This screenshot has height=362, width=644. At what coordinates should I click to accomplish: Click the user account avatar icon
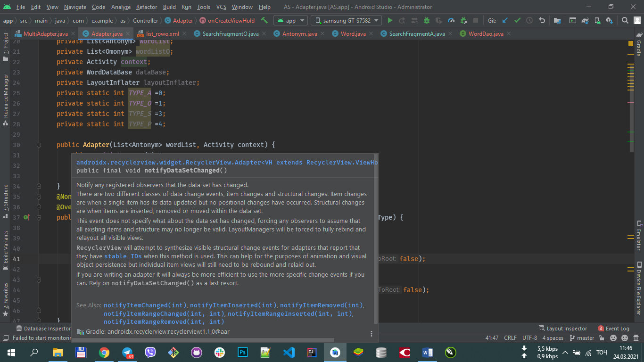pos(637,21)
